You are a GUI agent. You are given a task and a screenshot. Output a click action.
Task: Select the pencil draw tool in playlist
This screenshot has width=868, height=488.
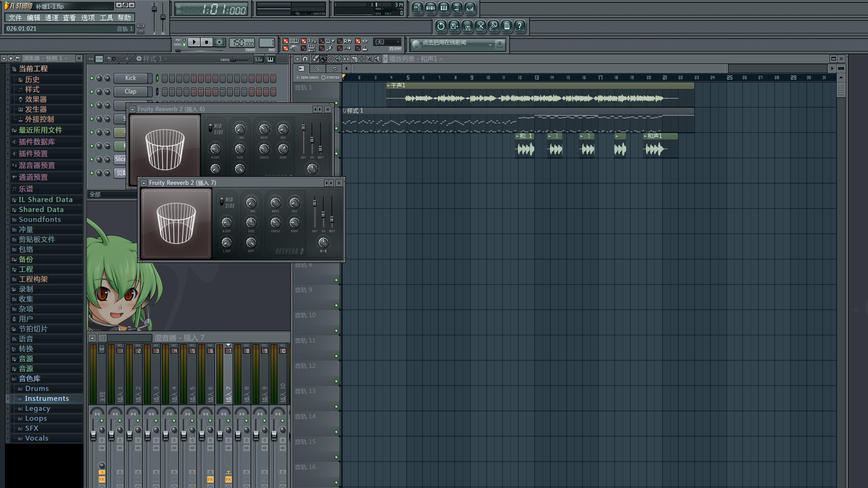(x=316, y=59)
